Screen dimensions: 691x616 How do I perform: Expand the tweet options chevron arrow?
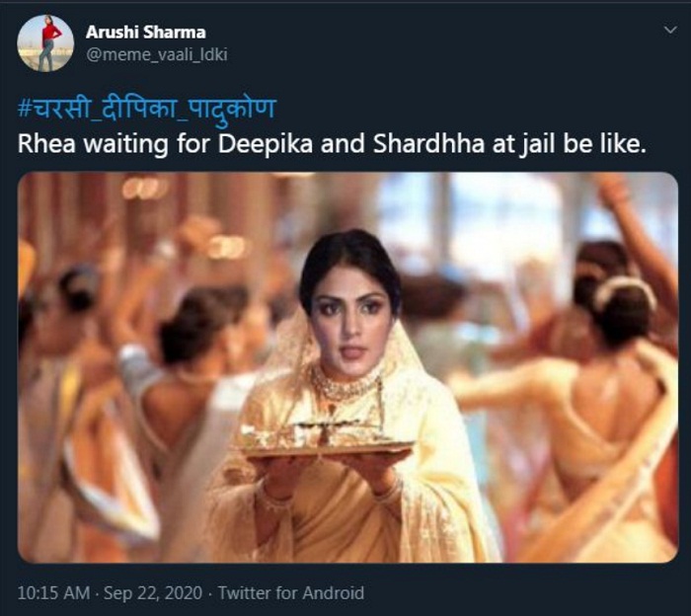(670, 32)
